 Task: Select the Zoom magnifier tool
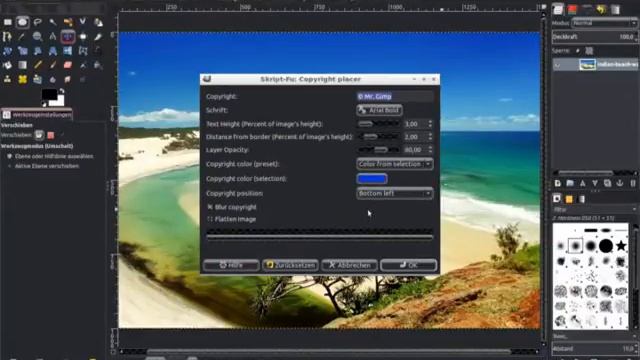pos(38,37)
